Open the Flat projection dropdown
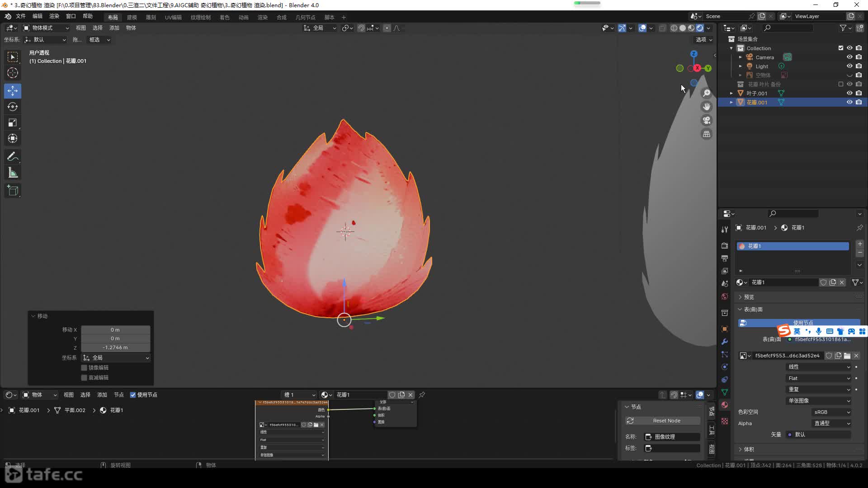This screenshot has height=488, width=868. (x=819, y=378)
